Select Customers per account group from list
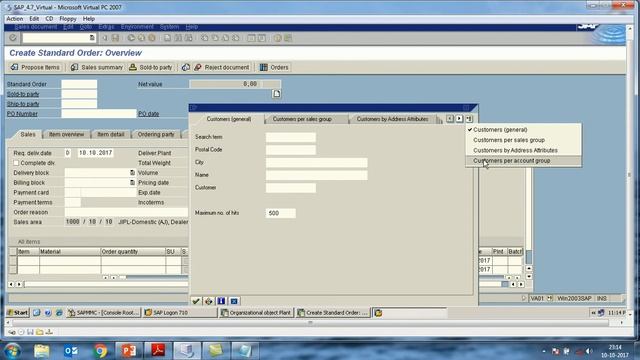The height and width of the screenshot is (360, 640). pyautogui.click(x=524, y=161)
